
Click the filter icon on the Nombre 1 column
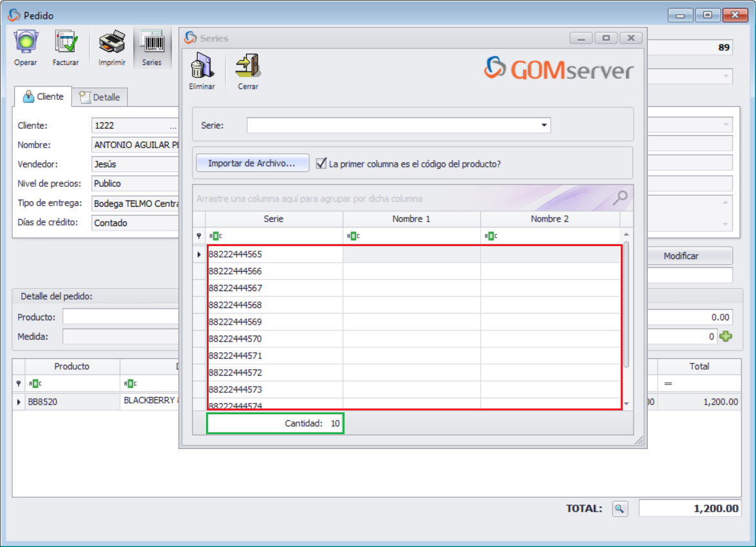point(353,236)
